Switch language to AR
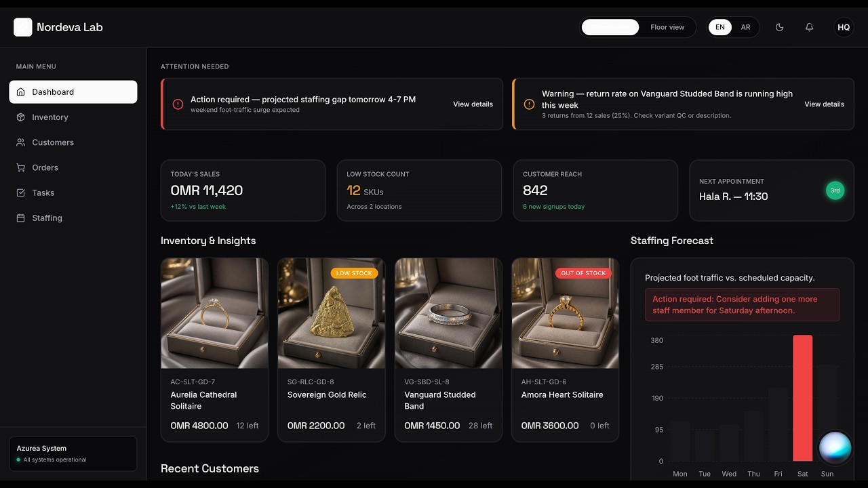The image size is (868, 488). pyautogui.click(x=745, y=27)
